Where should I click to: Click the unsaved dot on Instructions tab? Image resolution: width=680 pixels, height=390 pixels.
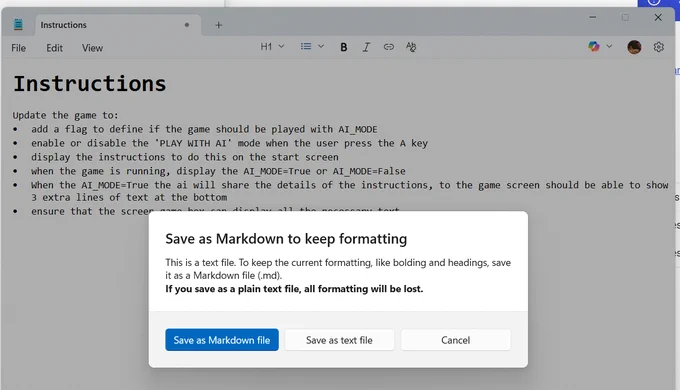coord(187,25)
